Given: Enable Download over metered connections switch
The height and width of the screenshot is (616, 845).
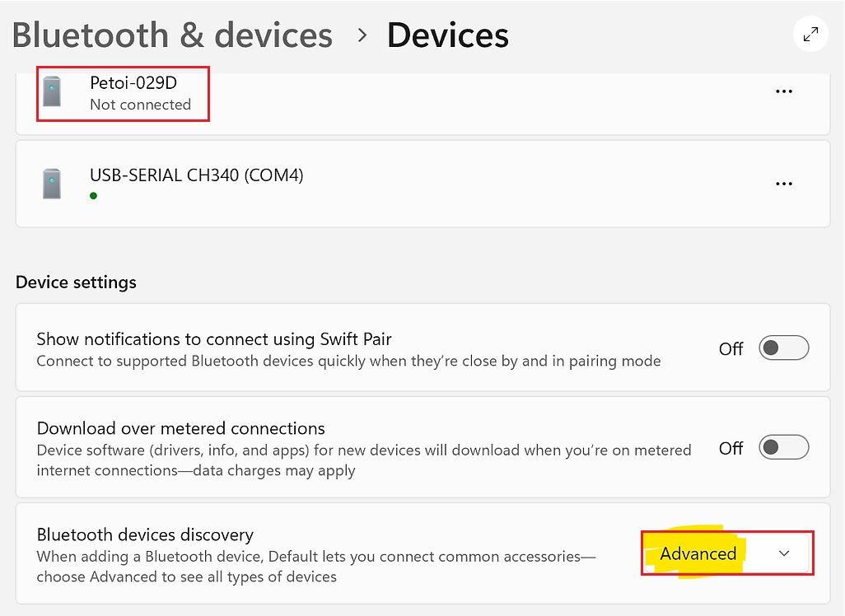Looking at the screenshot, I should click(x=783, y=448).
